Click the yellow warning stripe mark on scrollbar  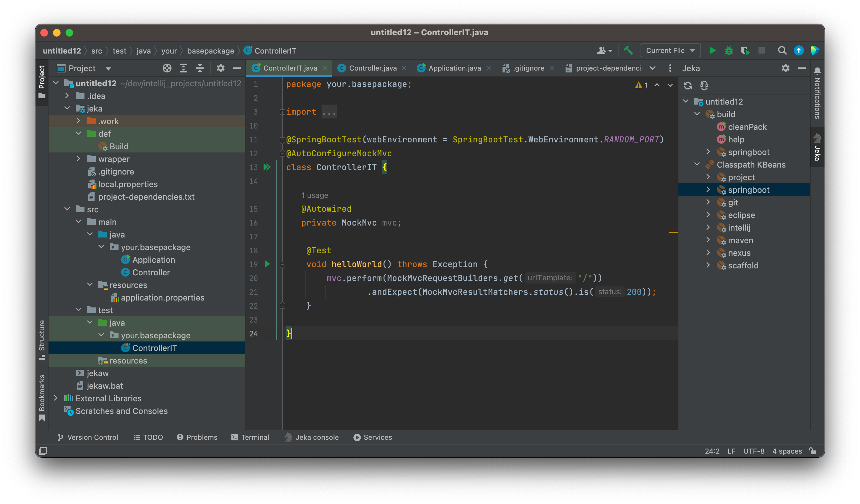click(673, 232)
